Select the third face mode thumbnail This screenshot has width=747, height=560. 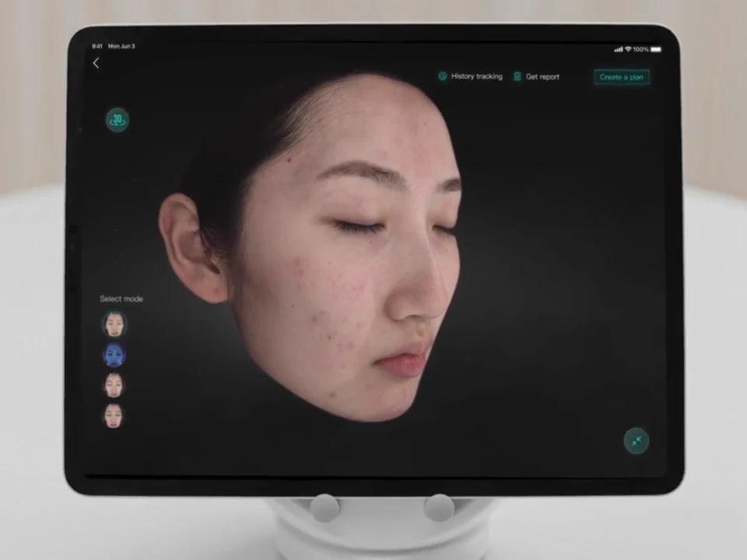point(114,385)
